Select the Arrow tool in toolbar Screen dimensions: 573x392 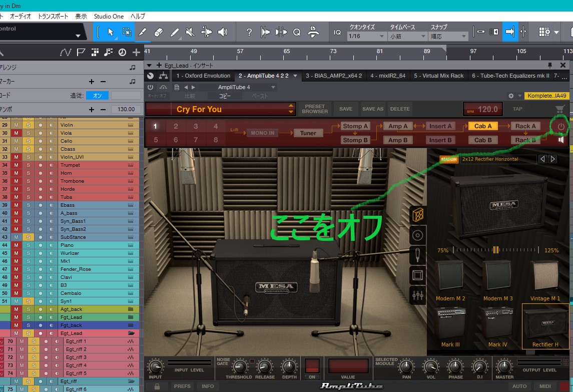point(111,32)
